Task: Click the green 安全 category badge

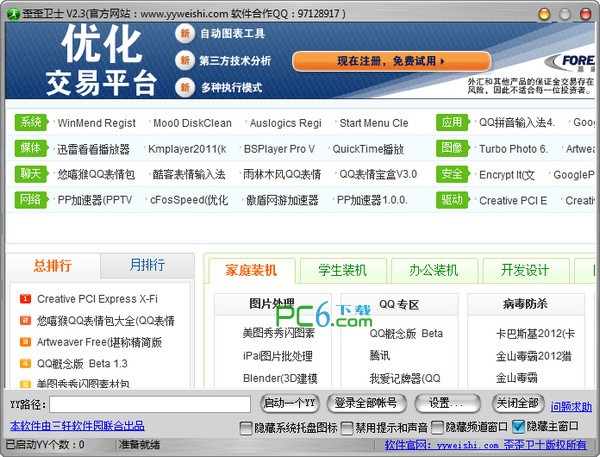Action: pyautogui.click(x=452, y=174)
